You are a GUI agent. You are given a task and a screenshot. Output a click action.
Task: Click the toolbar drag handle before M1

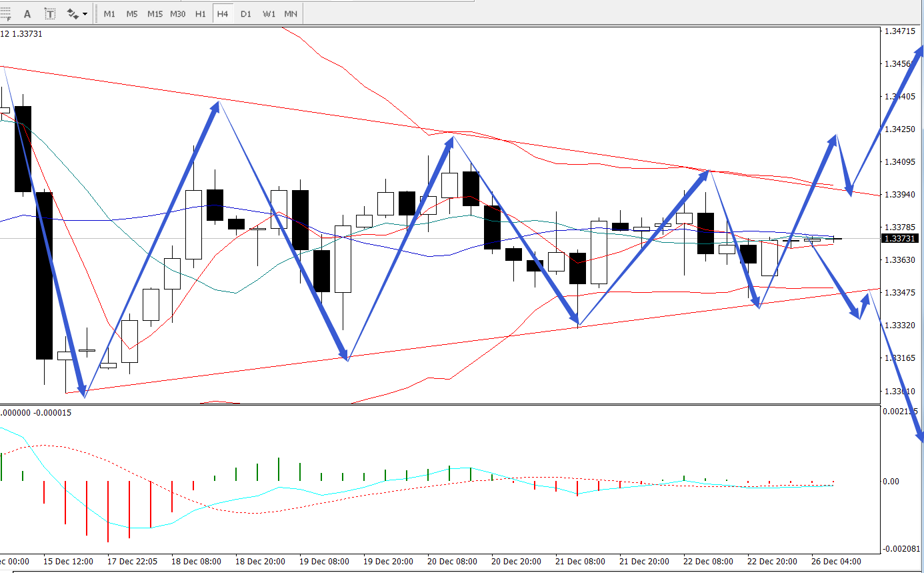(x=97, y=13)
